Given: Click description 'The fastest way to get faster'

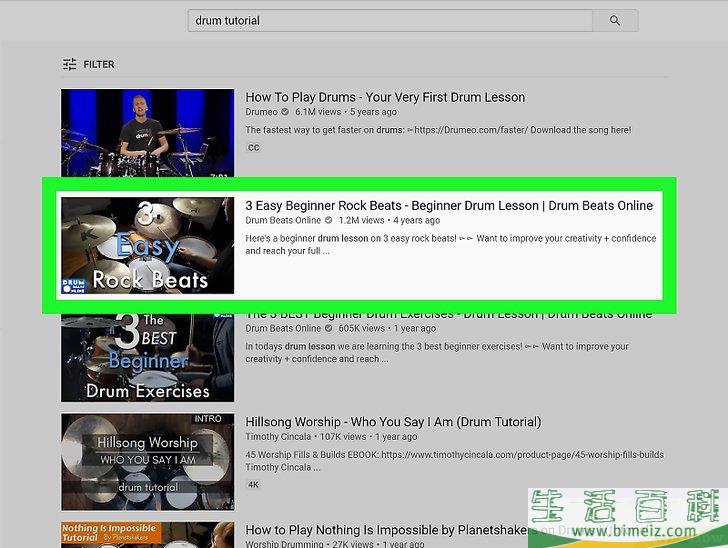Looking at the screenshot, I should 438,130.
